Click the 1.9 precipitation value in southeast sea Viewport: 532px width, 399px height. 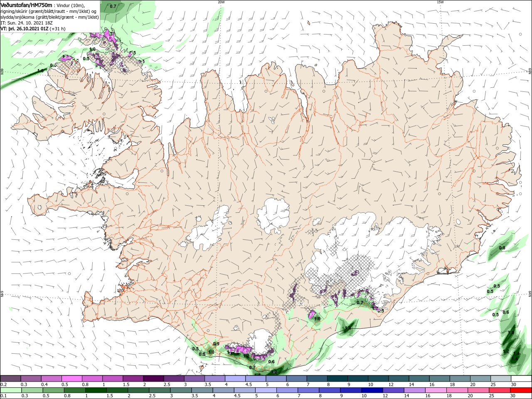click(511, 332)
